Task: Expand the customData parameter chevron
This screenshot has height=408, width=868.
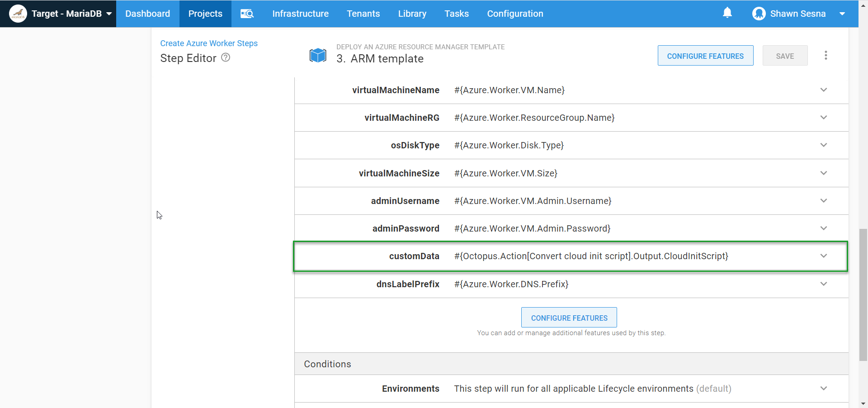Action: tap(823, 256)
